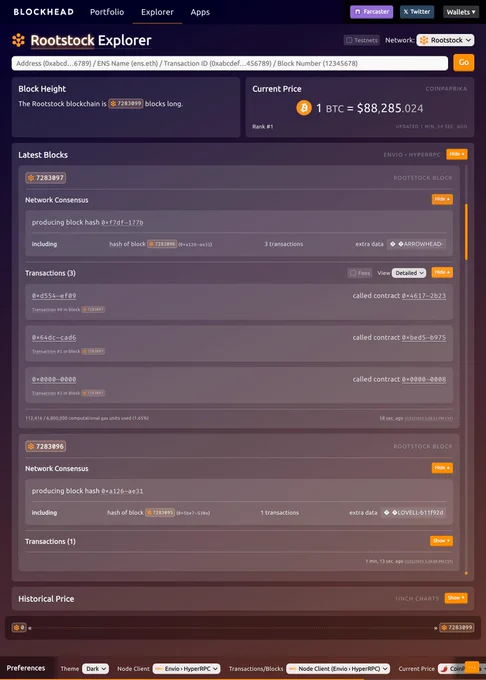
Task: Jump to block 7283099 on timeline
Action: [x=457, y=628]
